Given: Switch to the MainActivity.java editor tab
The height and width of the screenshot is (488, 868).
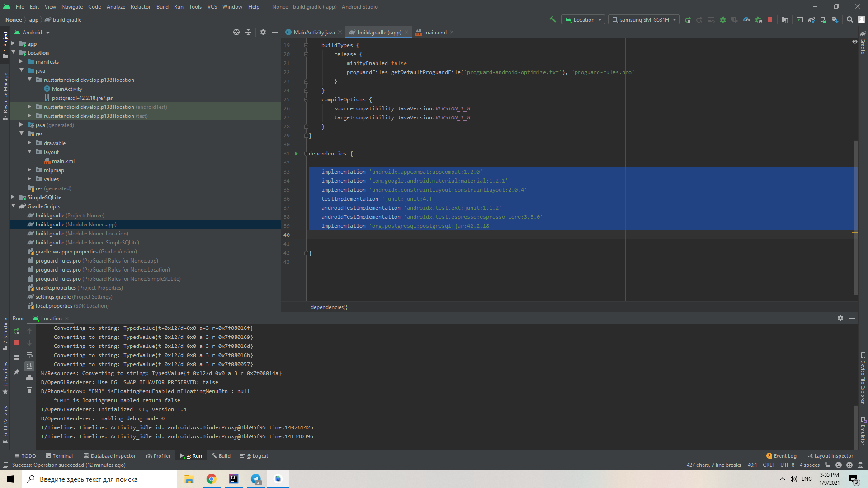Looking at the screenshot, I should click(x=314, y=32).
